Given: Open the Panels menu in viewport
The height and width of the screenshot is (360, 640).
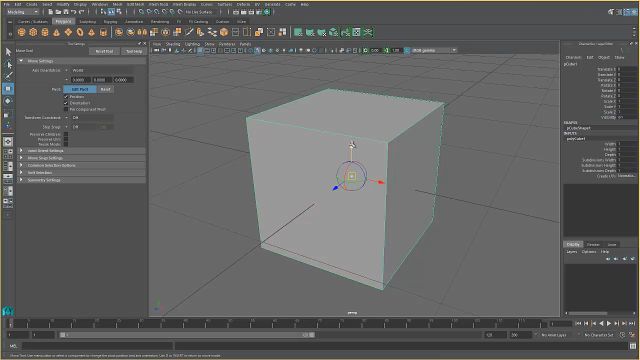Looking at the screenshot, I should point(245,44).
